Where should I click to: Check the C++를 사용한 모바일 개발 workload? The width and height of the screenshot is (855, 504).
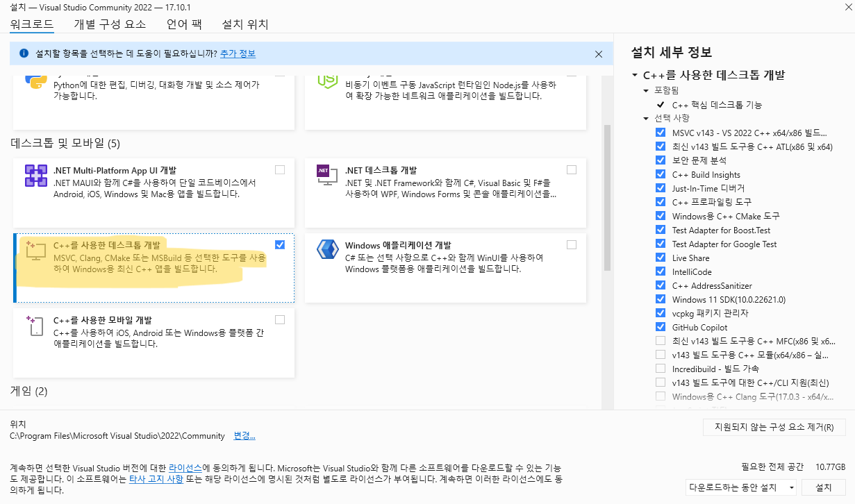279,319
